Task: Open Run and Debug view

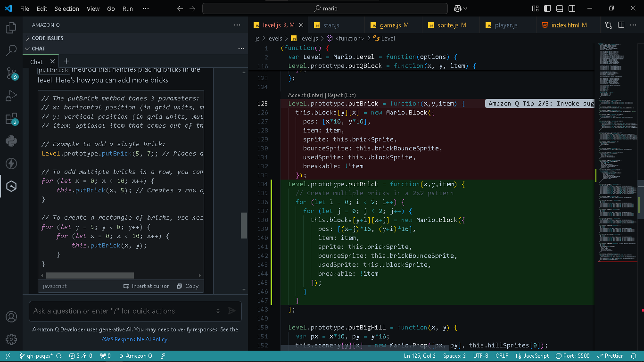Action: tap(11, 96)
